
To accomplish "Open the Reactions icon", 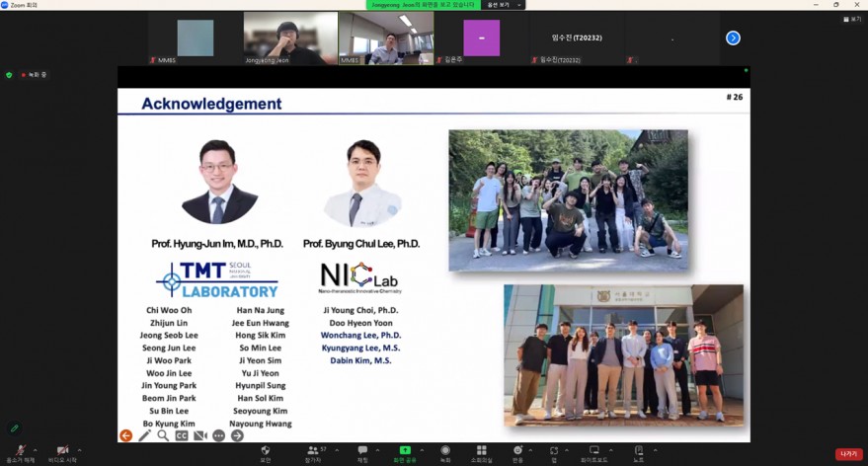I will [517, 450].
